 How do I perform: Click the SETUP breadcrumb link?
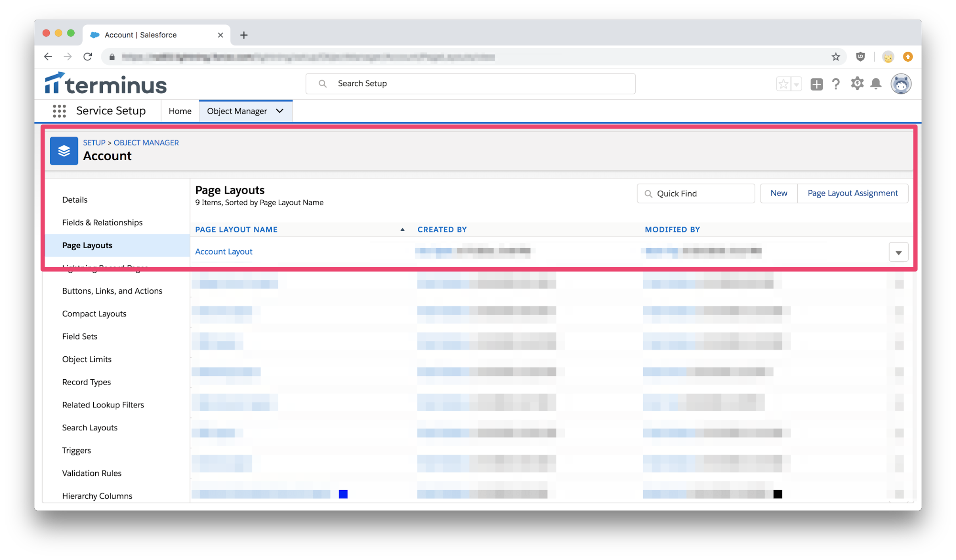pos(94,143)
